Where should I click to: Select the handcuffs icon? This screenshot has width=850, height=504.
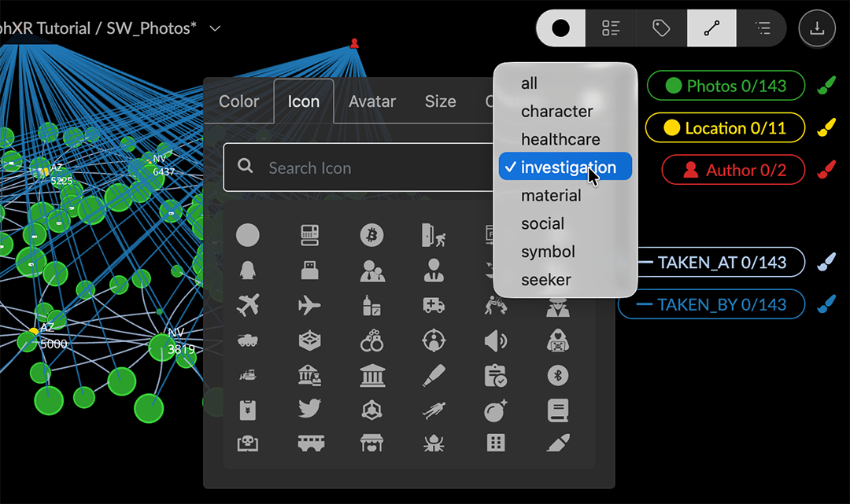click(371, 341)
